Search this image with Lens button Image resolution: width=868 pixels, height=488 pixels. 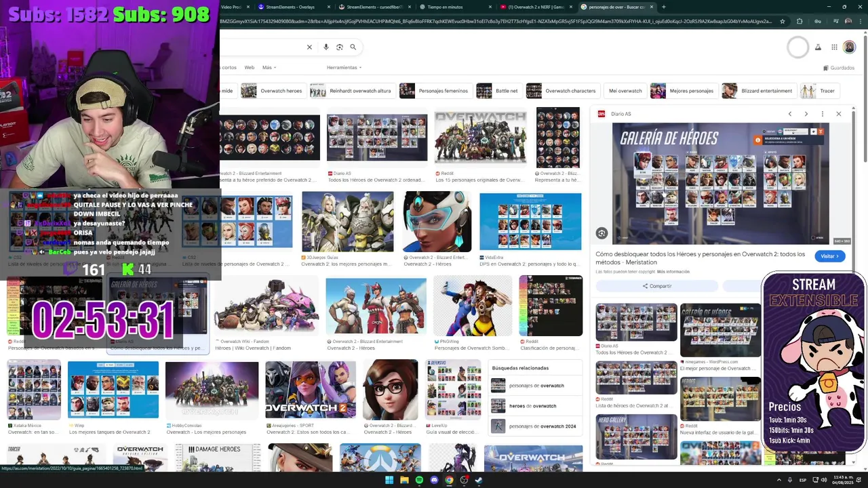601,233
